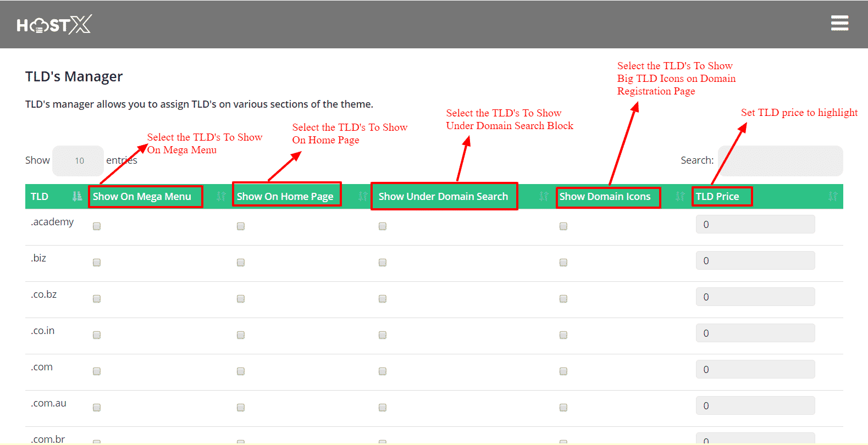Tick Show Domain Icons checkbox for .biz
The image size is (868, 445).
563,263
